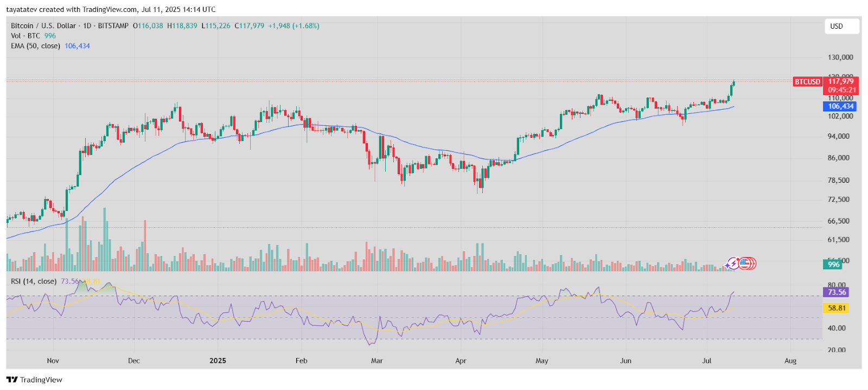Open the US flag economic event marker
The height and width of the screenshot is (390, 868).
tap(745, 264)
